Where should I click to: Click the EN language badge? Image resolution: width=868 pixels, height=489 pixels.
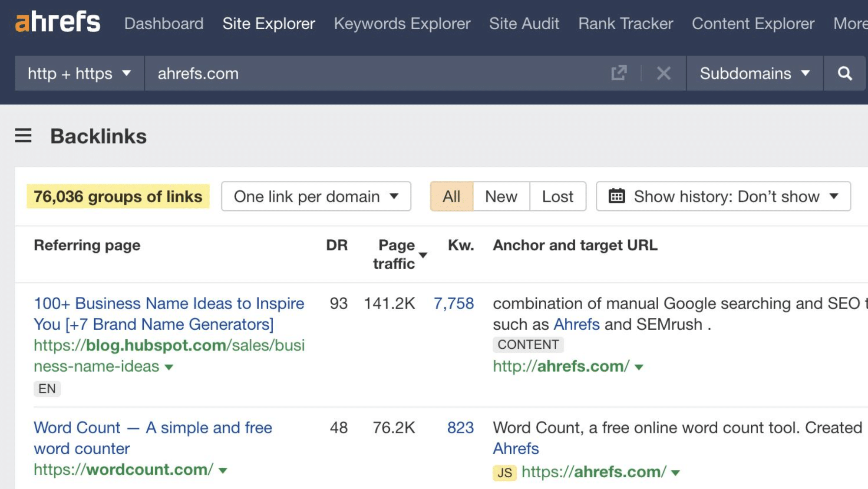click(x=47, y=389)
